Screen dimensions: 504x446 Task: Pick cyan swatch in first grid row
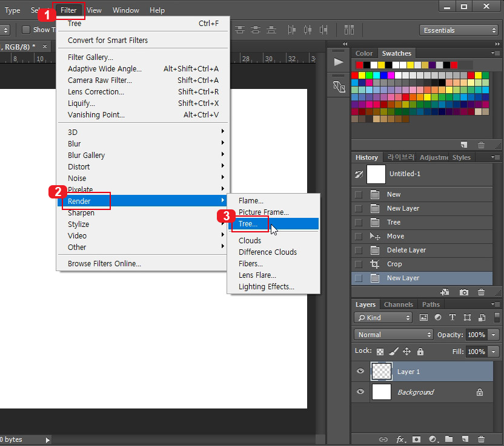pyautogui.click(x=376, y=75)
